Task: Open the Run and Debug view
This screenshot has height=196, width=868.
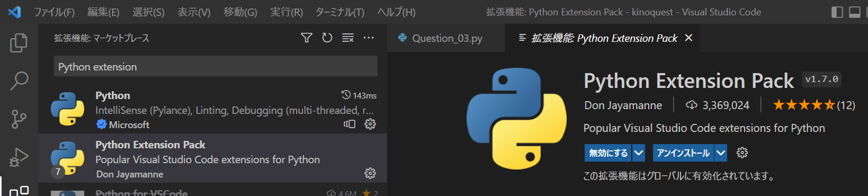Action: click(x=19, y=157)
